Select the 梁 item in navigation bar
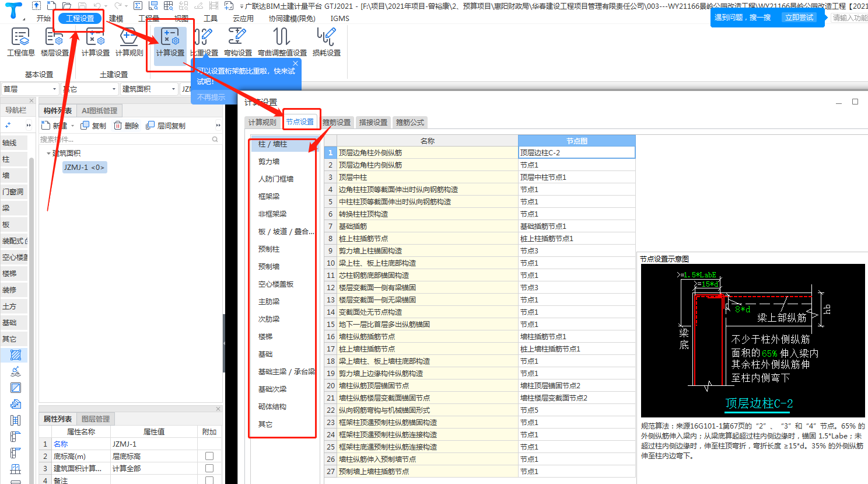The image size is (868, 484). coord(14,208)
